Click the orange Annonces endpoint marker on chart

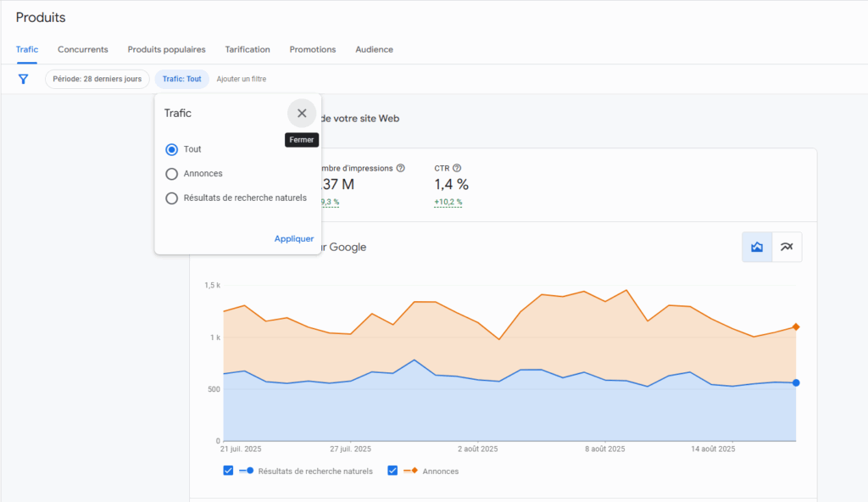point(796,326)
